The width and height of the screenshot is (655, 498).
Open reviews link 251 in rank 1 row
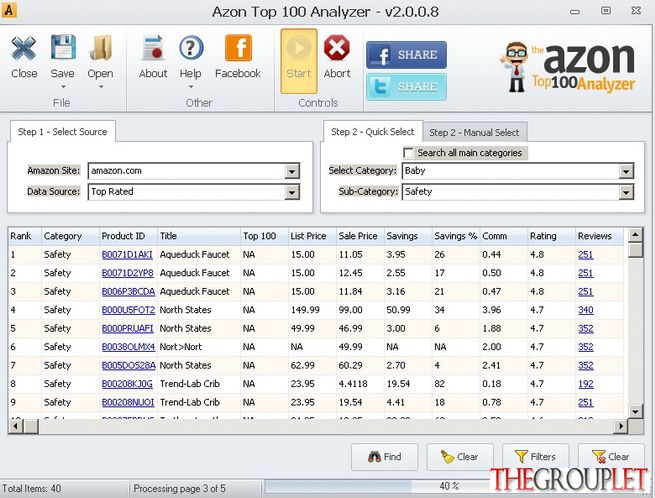586,254
